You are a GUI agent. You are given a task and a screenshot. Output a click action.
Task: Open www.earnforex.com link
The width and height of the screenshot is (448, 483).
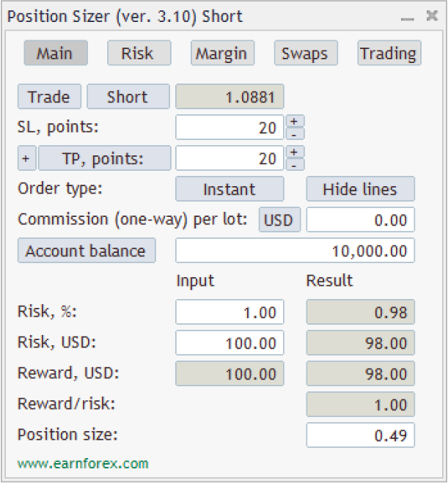click(83, 463)
